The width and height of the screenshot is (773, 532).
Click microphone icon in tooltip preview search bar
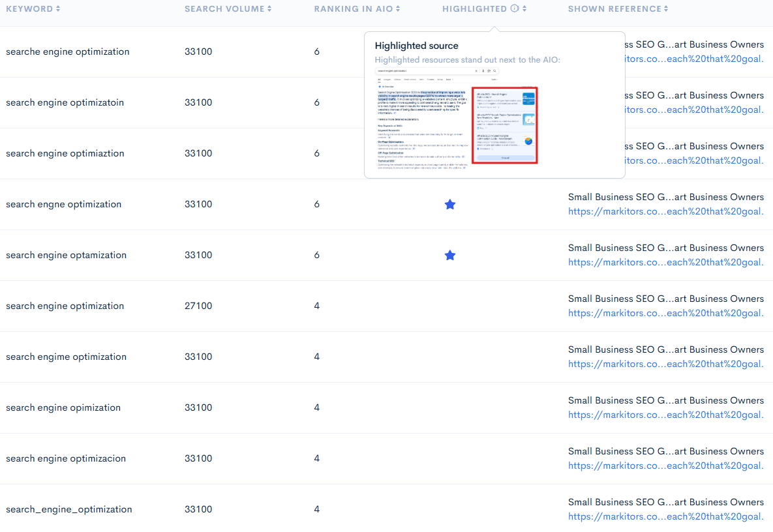483,71
